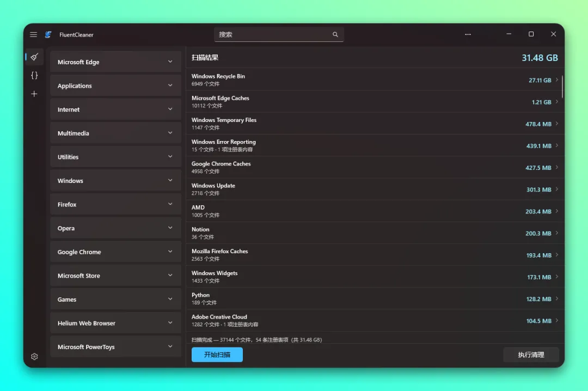Click the 开始扫描 start scan button
This screenshot has height=391, width=588.
[217, 355]
